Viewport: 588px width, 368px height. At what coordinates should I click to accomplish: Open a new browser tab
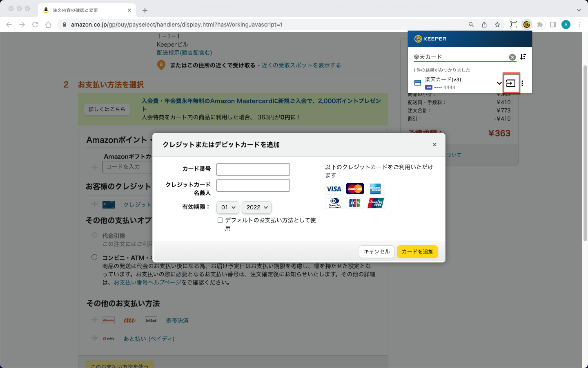click(145, 10)
